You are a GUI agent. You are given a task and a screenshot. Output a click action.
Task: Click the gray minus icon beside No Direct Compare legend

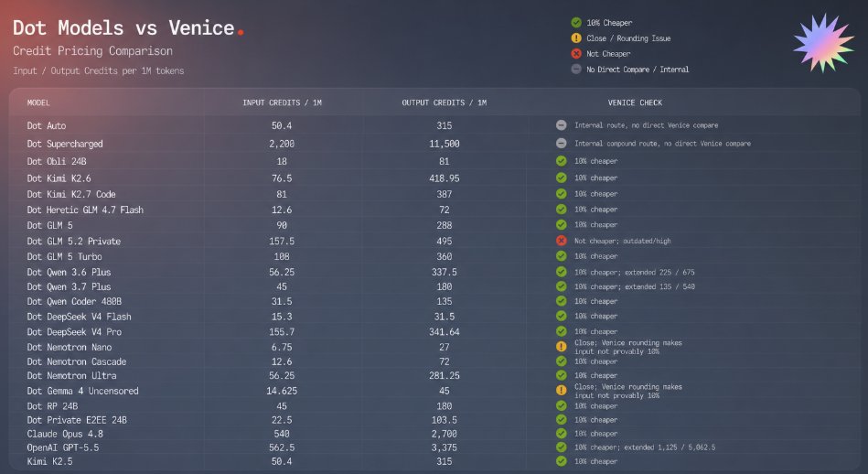(576, 70)
